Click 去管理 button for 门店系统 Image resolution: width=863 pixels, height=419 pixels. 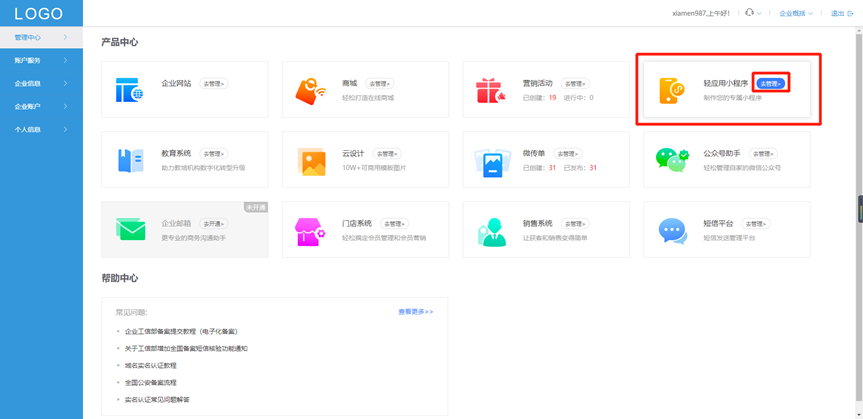395,224
